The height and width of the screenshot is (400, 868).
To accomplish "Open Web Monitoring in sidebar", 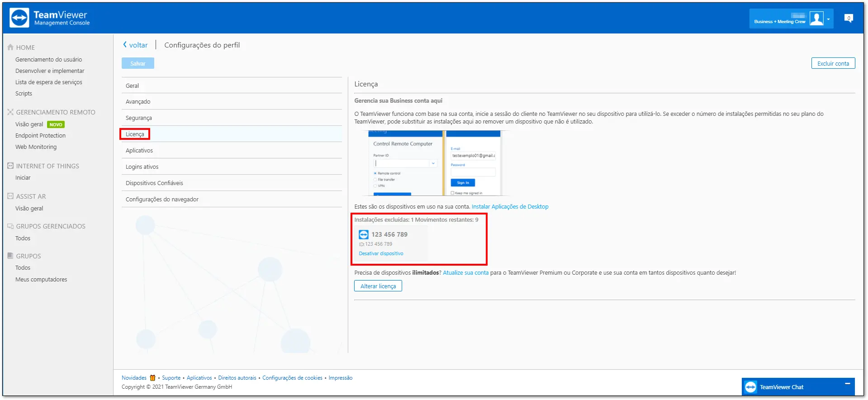I will (x=36, y=147).
